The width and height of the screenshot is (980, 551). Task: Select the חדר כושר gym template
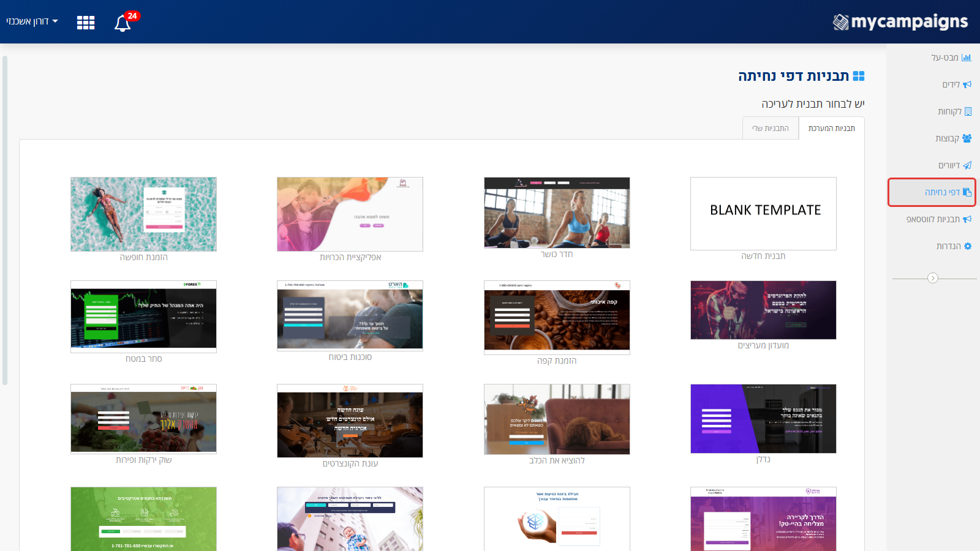click(x=557, y=212)
